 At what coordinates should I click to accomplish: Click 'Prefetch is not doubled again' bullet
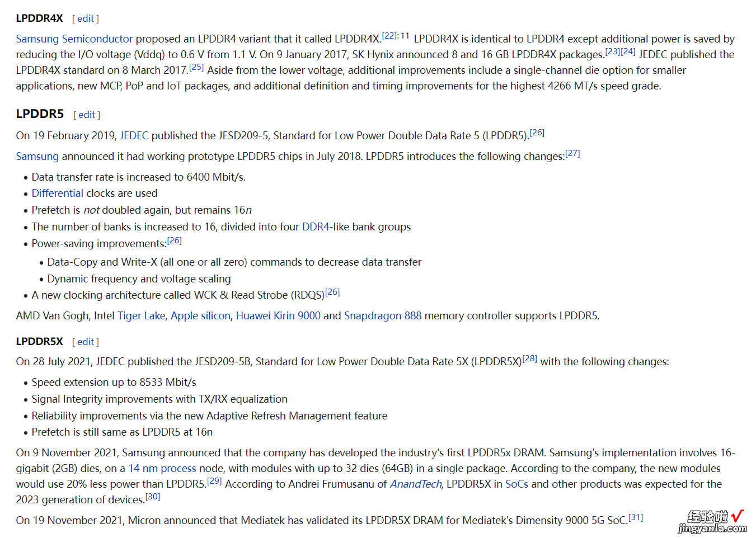tap(142, 210)
